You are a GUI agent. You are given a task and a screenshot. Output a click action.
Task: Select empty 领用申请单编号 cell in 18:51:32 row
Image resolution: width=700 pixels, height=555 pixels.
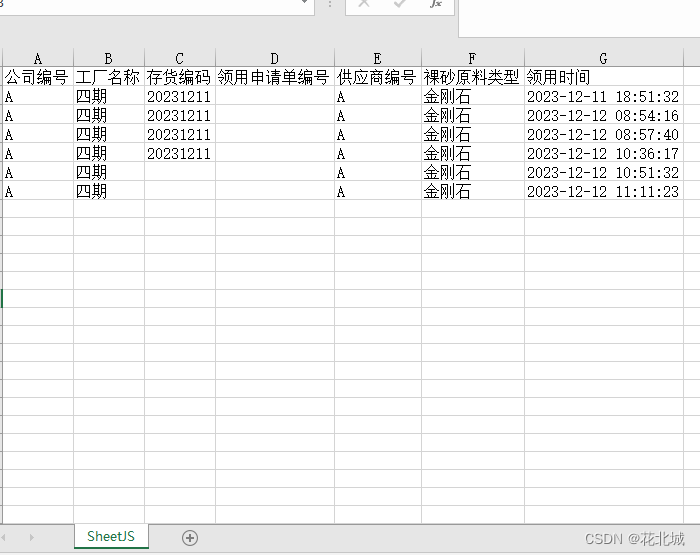point(275,96)
